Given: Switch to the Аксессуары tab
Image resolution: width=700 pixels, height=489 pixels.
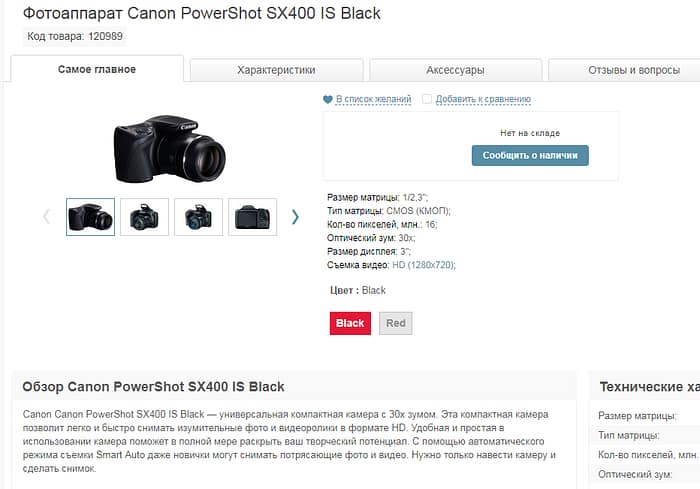Looking at the screenshot, I should [455, 70].
